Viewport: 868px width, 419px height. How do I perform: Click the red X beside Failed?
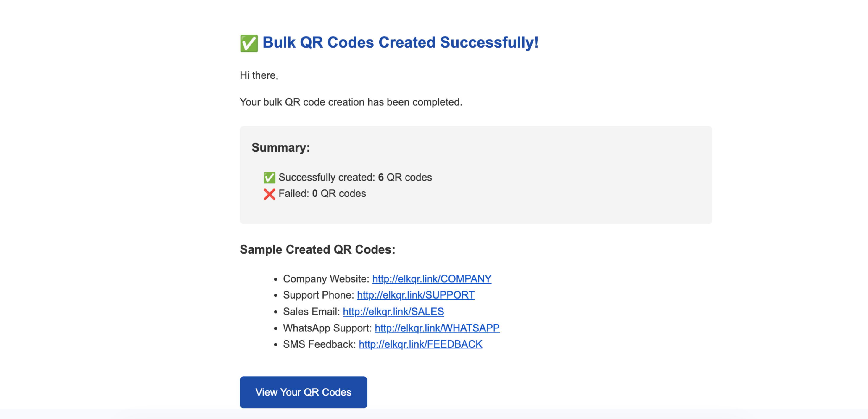[x=269, y=194]
